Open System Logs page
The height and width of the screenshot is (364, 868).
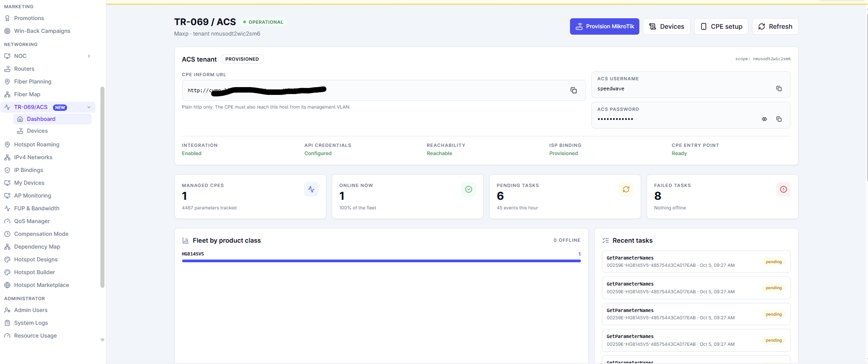[x=31, y=323]
